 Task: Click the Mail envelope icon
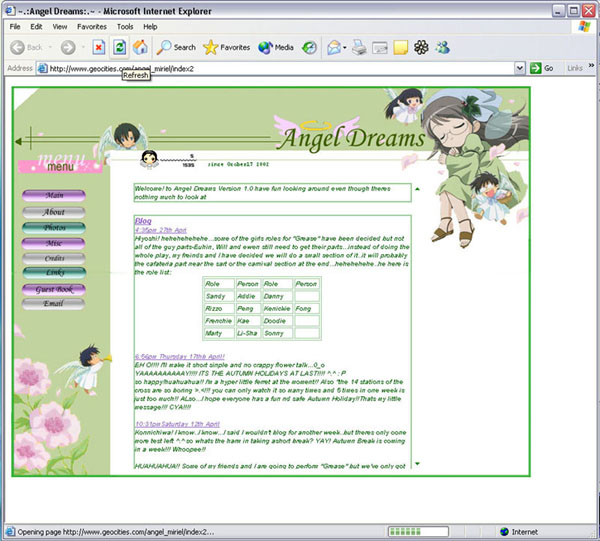[334, 47]
